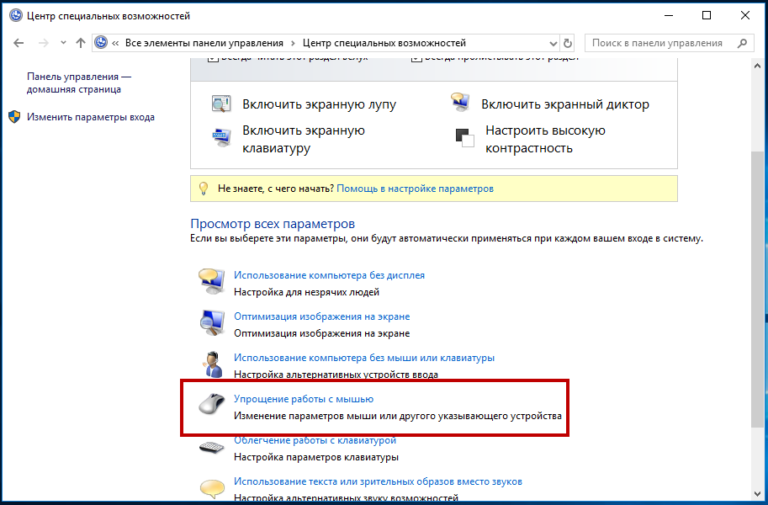The height and width of the screenshot is (505, 768).
Task: Open the recent locations dropdown arrow
Action: tap(63, 43)
